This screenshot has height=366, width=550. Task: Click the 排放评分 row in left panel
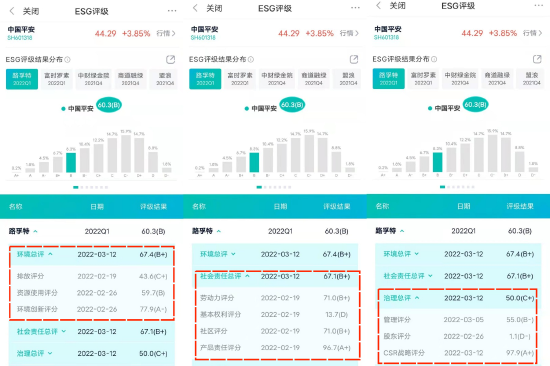pyautogui.click(x=92, y=276)
